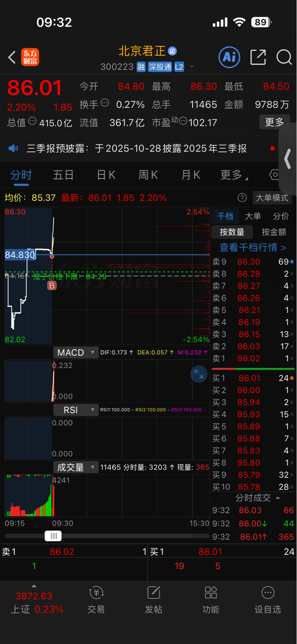Tap the B buy marker on chart
The image size is (297, 644).
pos(52,285)
